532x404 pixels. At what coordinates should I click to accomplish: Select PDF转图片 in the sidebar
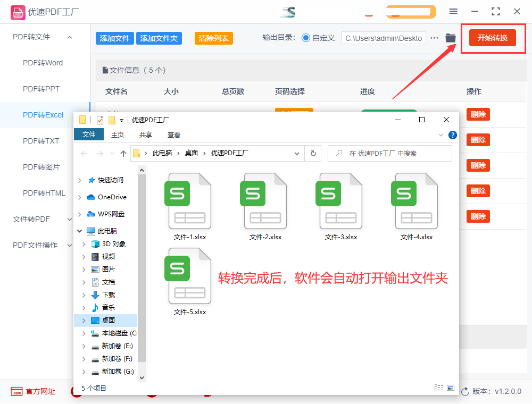click(41, 167)
